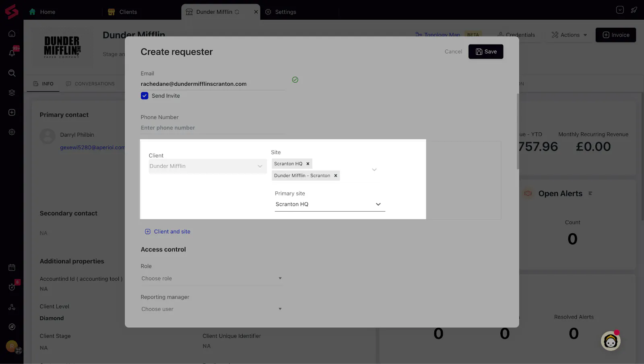
Task: Open the compass explore sidebar icon
Action: point(12,327)
